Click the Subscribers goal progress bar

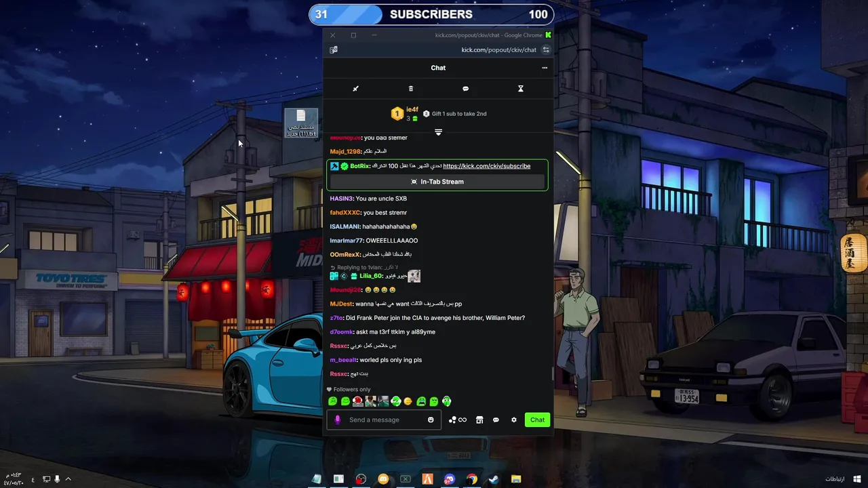click(431, 14)
